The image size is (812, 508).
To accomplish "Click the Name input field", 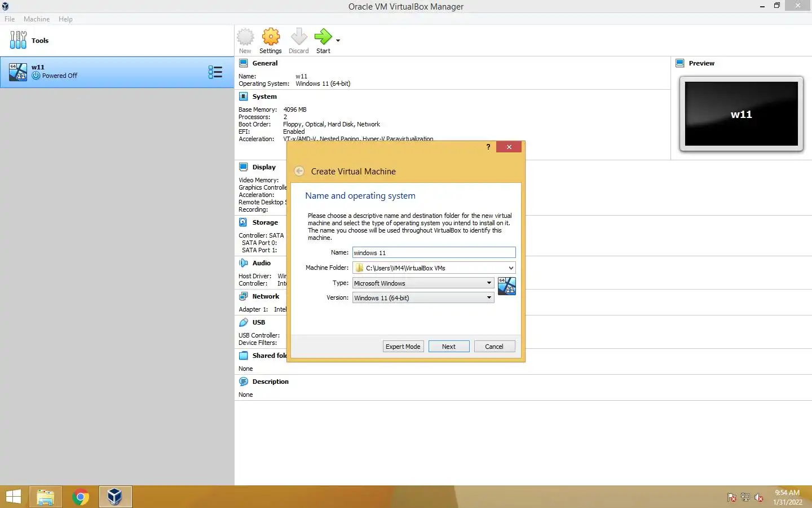I will [434, 253].
